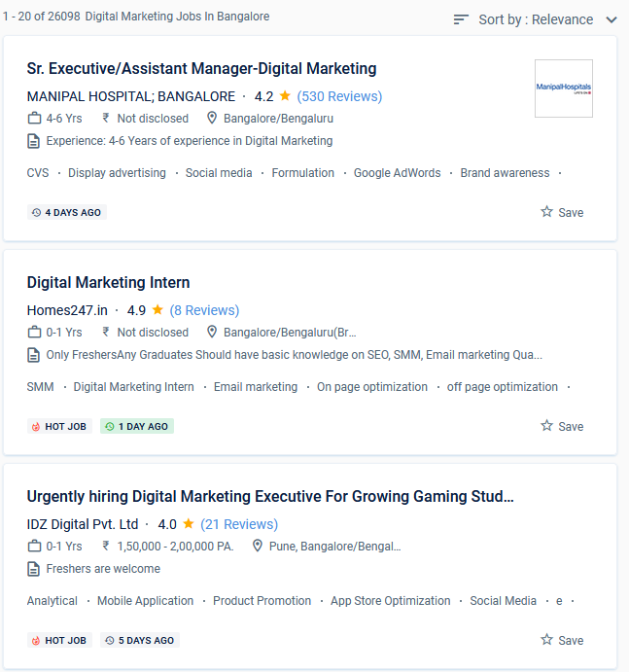This screenshot has width=629, height=672.
Task: Expand the Sort by Relevance chevron
Action: click(x=612, y=19)
